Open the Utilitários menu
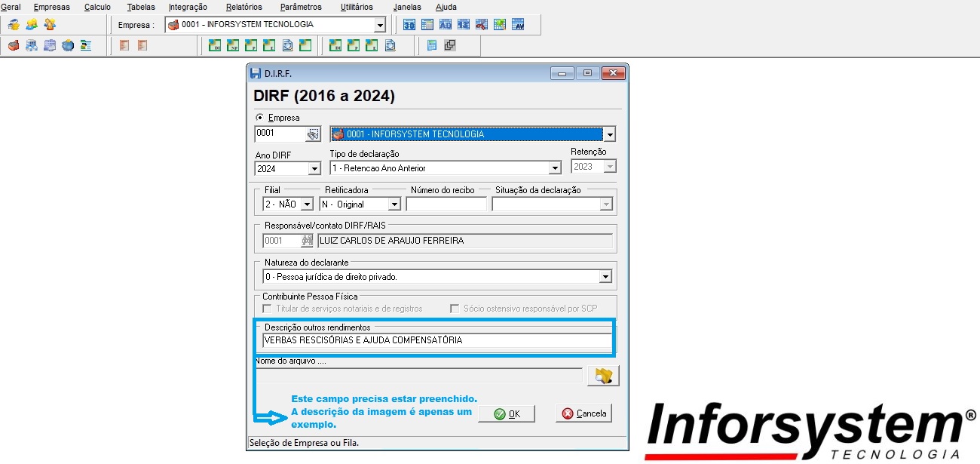 (357, 7)
